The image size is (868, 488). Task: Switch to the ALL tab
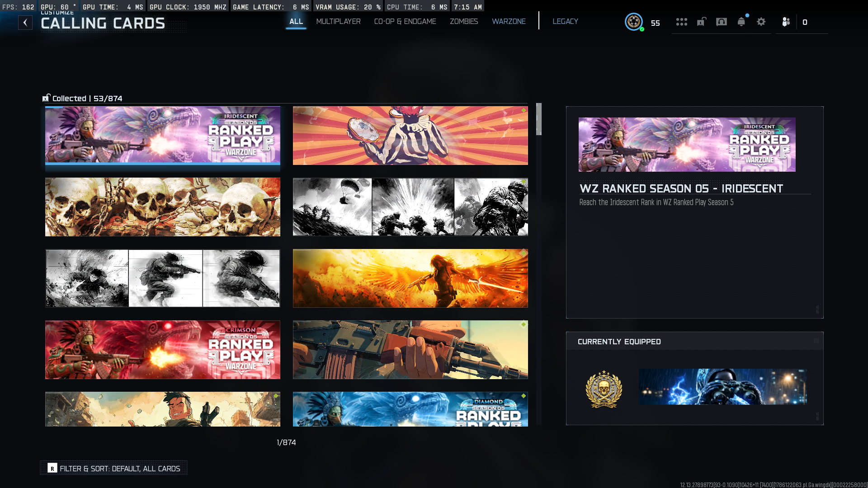pos(296,21)
